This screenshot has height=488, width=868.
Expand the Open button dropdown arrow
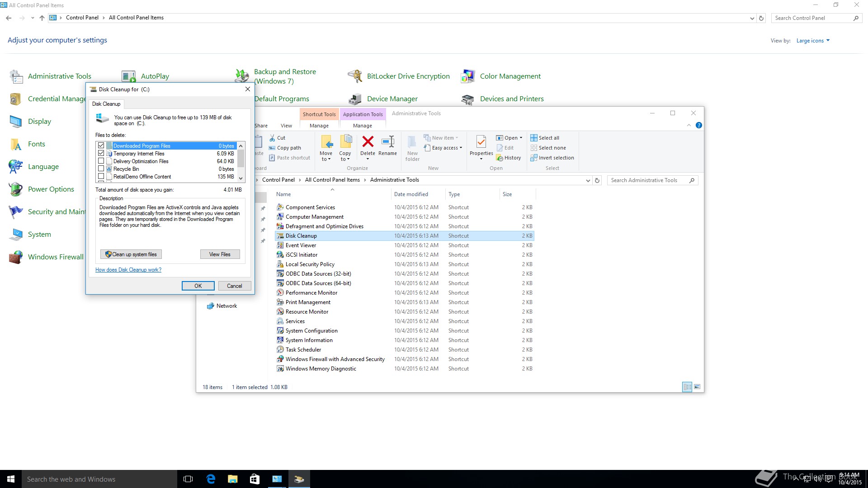[521, 138]
